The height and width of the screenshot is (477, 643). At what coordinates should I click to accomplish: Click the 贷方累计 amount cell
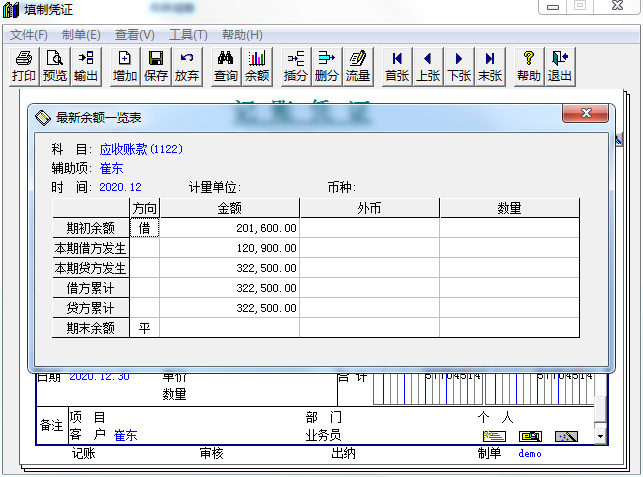[230, 308]
